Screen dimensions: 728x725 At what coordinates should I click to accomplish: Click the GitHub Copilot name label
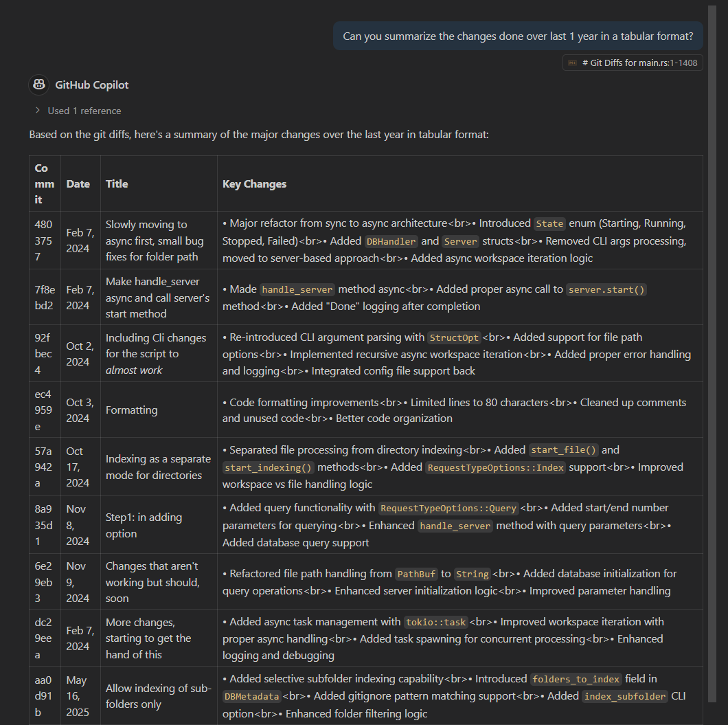click(92, 85)
